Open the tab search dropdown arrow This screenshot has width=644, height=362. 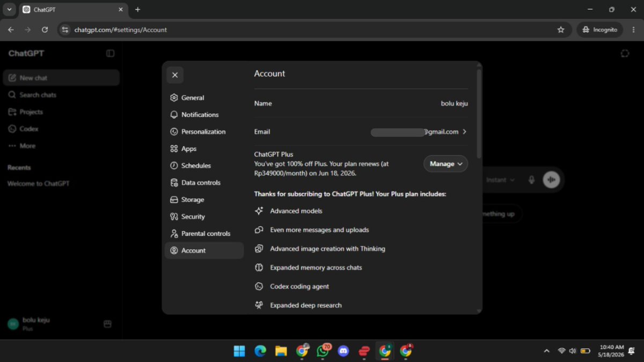(9, 10)
